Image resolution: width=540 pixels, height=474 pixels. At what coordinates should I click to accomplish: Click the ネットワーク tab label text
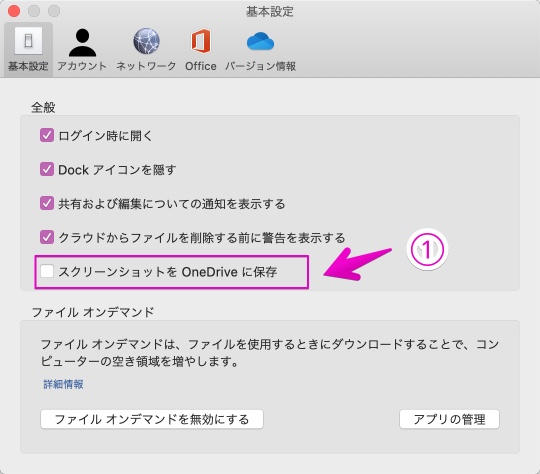[x=146, y=66]
